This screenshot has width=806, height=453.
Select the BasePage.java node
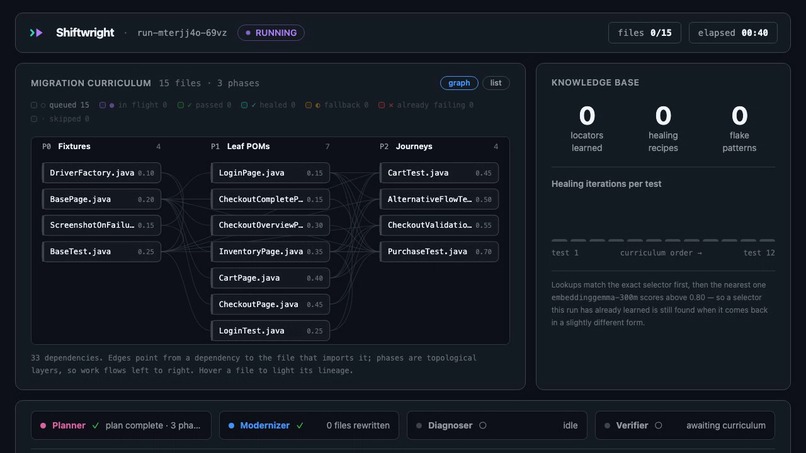click(x=101, y=199)
